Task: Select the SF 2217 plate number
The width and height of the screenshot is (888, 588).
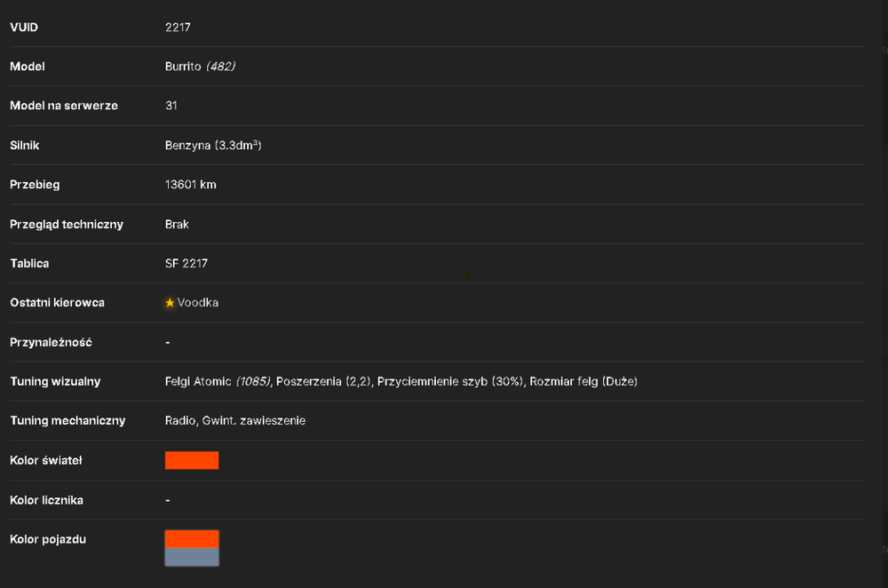Action: point(186,264)
